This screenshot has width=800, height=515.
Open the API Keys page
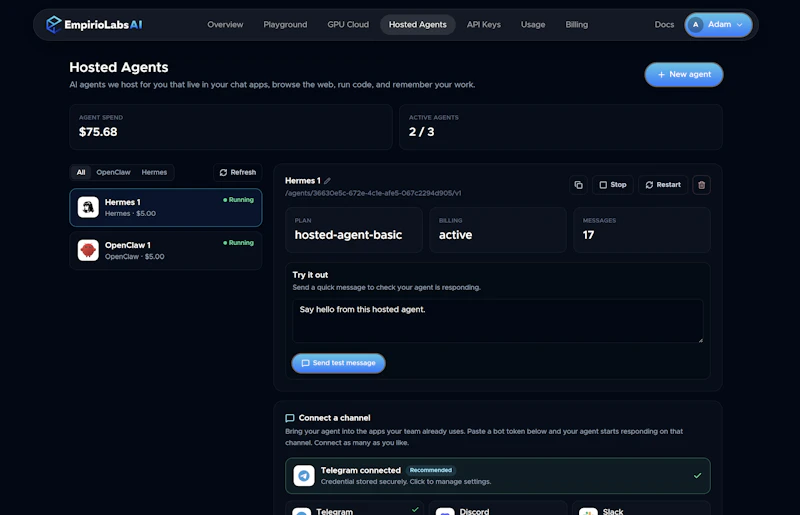[484, 24]
